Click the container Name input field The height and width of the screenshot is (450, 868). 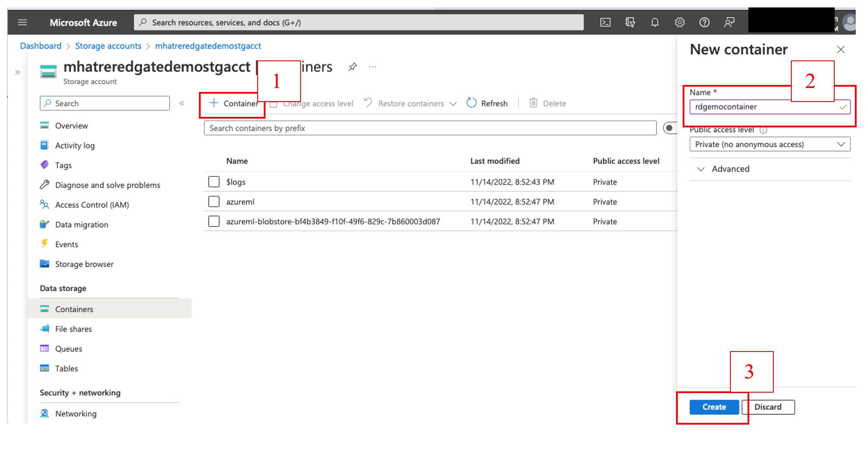(x=770, y=107)
